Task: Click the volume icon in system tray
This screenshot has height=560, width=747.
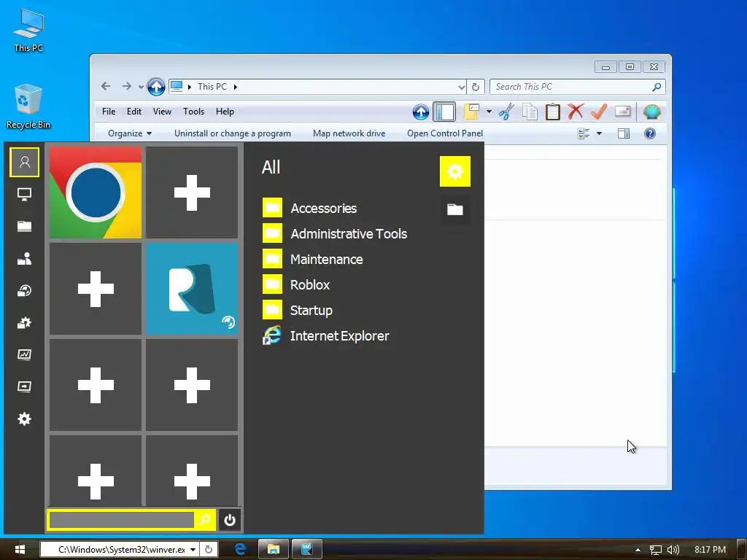Action: tap(673, 550)
